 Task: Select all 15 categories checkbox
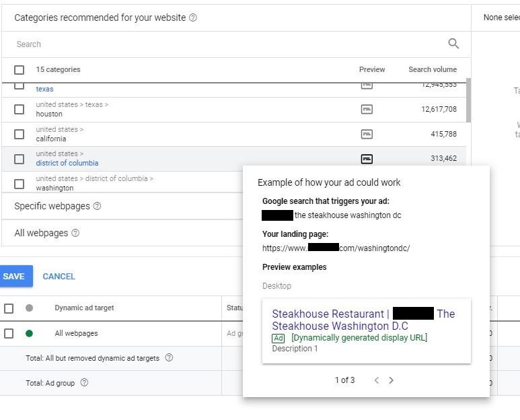coord(20,70)
